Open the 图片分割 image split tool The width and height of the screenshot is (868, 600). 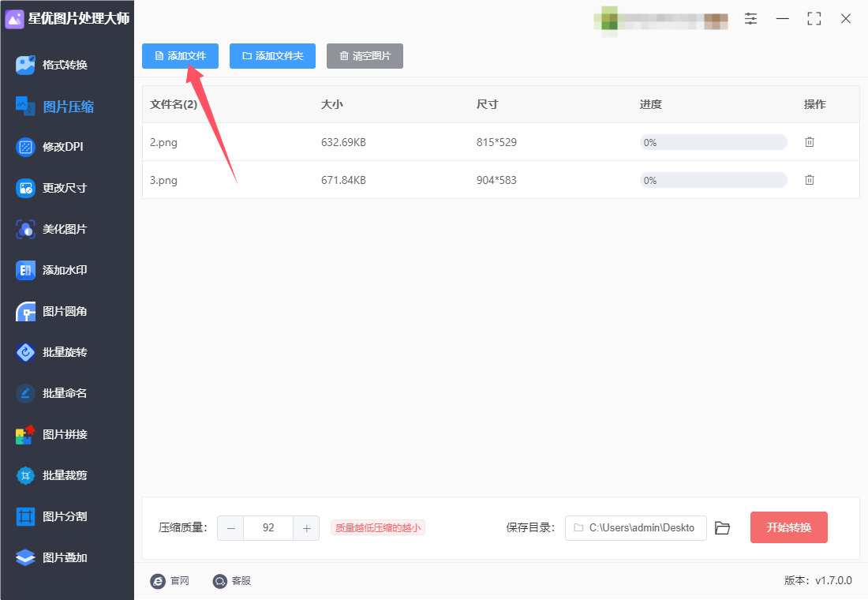51,516
